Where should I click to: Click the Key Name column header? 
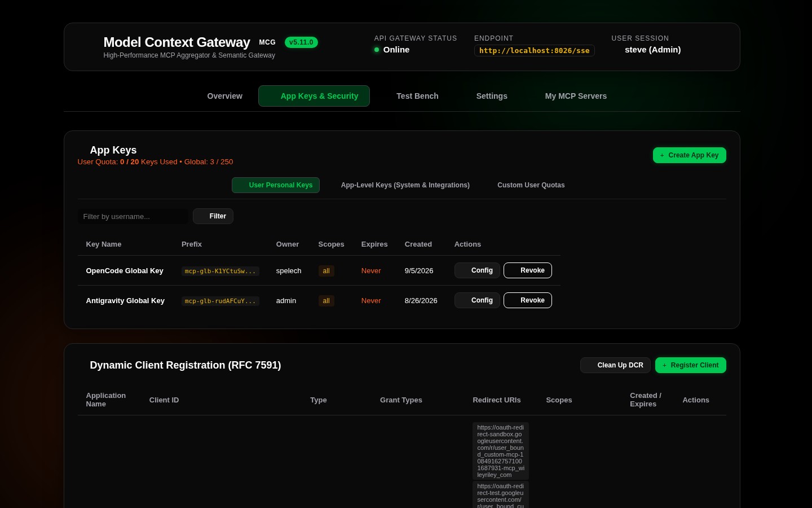(104, 244)
